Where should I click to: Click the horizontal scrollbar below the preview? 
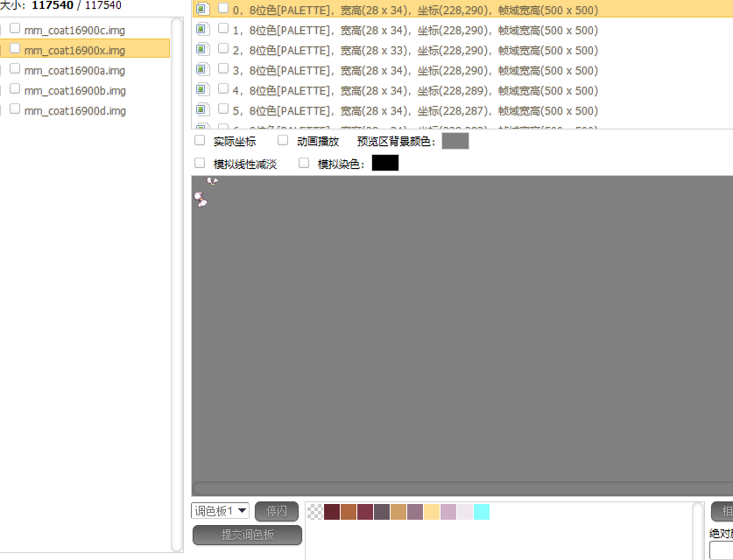(455, 489)
